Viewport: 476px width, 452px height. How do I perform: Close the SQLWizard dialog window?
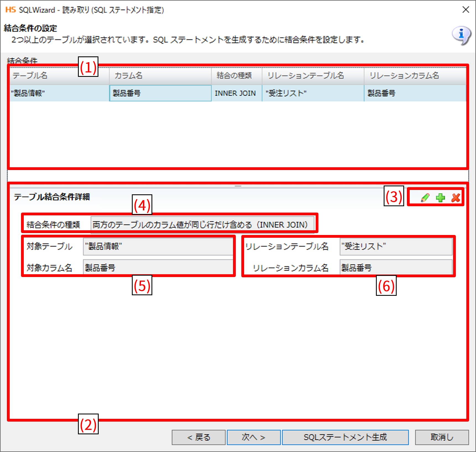(465, 10)
